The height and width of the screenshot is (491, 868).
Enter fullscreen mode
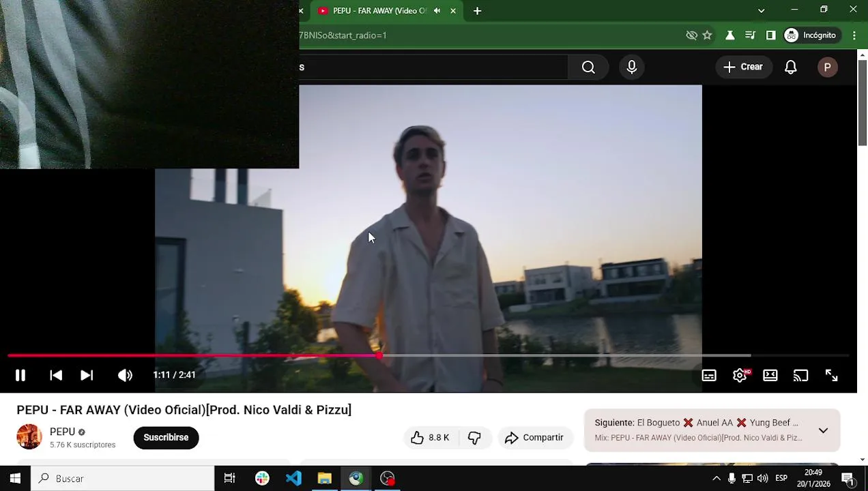tap(831, 375)
